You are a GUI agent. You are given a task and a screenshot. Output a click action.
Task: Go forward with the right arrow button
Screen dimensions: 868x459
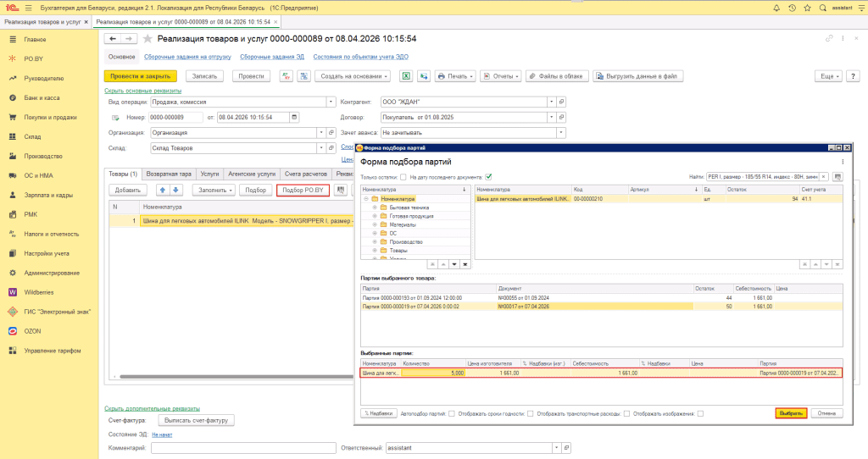pyautogui.click(x=129, y=39)
